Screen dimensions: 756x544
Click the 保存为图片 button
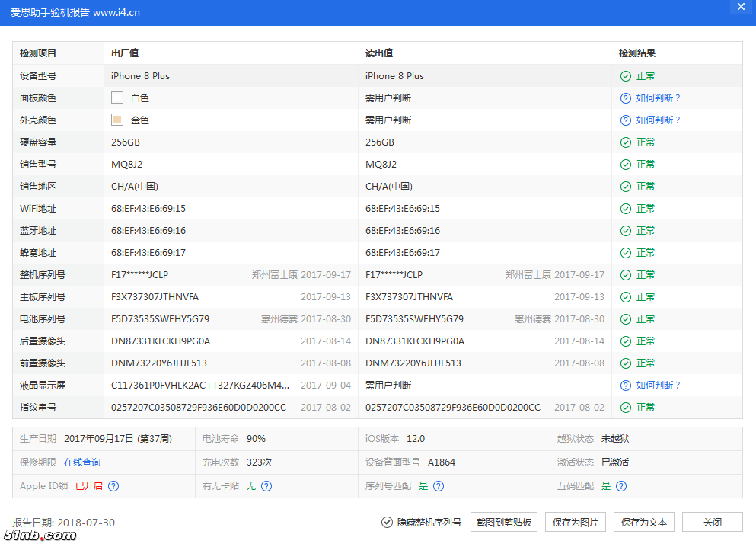[575, 522]
